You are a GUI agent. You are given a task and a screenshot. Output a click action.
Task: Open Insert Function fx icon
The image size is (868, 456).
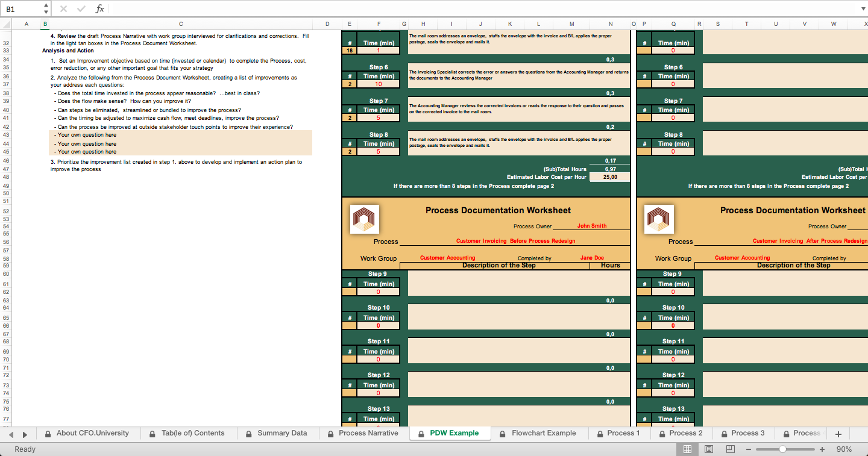pos(100,9)
